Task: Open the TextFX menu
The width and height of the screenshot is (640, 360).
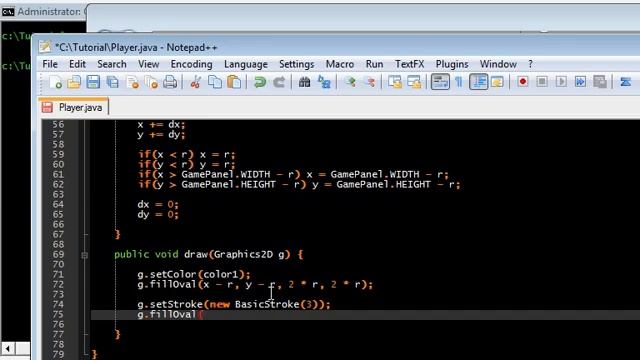Action: [409, 64]
